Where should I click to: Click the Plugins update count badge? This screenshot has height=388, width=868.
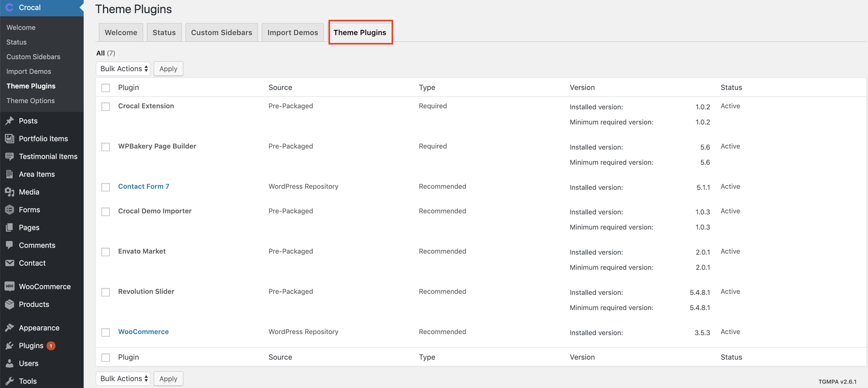coord(51,346)
